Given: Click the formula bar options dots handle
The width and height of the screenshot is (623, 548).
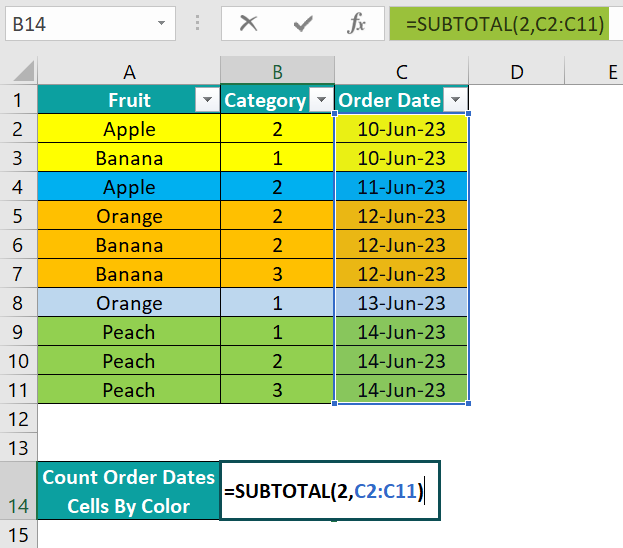Looking at the screenshot, I should [x=197, y=23].
